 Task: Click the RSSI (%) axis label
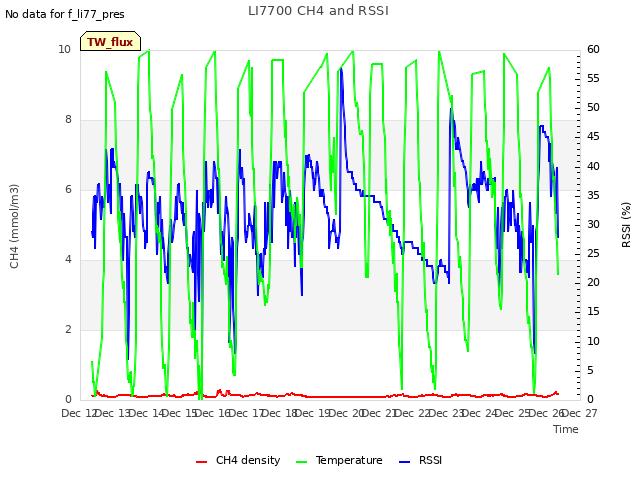[626, 225]
